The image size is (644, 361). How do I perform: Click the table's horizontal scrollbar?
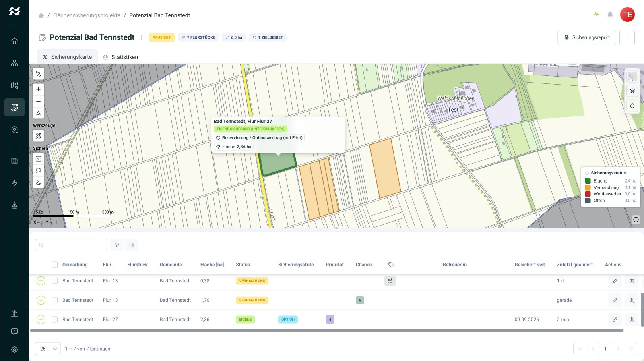(x=326, y=330)
